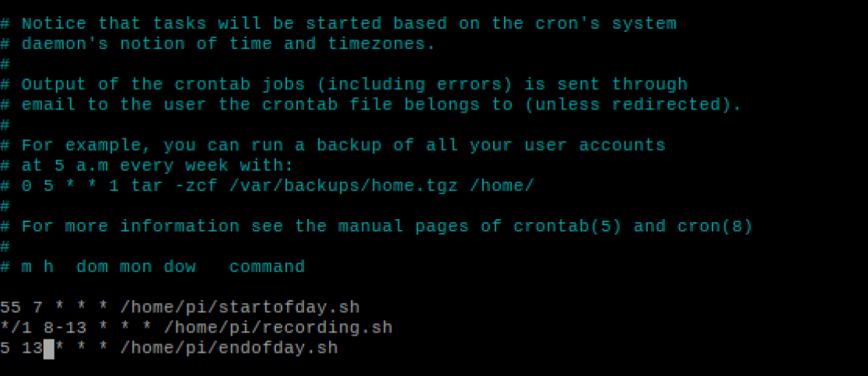Click the crontab(5) manual reference text
Viewport: 868px width, 376px height.
pos(568,227)
